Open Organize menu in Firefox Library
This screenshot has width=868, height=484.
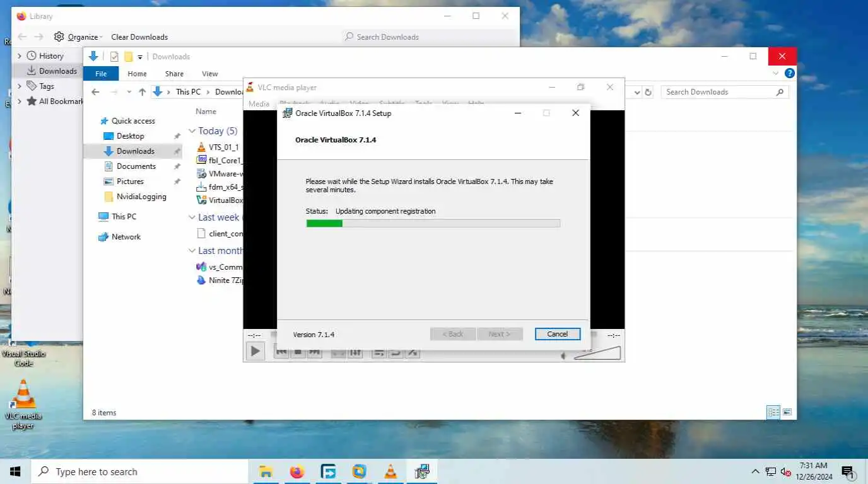click(x=78, y=37)
